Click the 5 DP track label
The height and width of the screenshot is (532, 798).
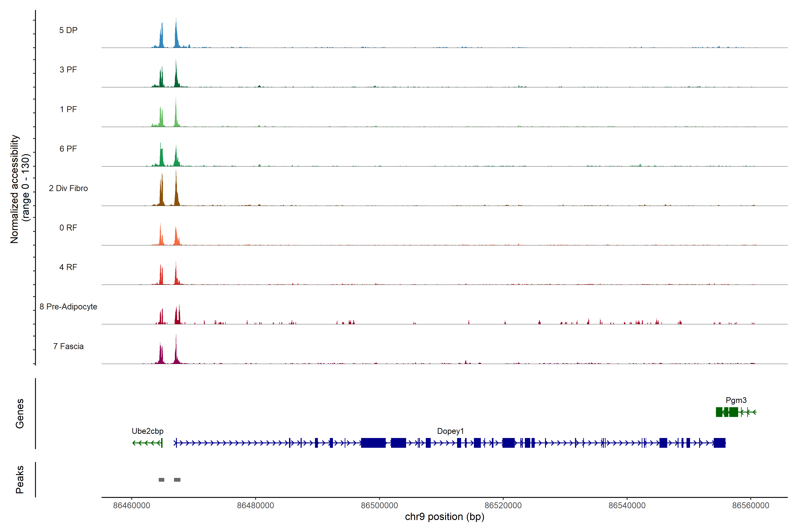pos(68,30)
